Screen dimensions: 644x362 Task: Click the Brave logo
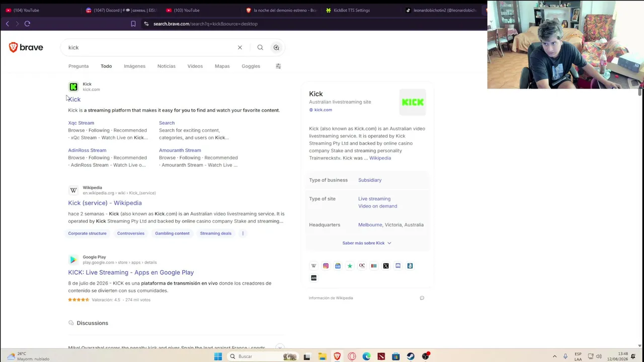[x=26, y=47]
